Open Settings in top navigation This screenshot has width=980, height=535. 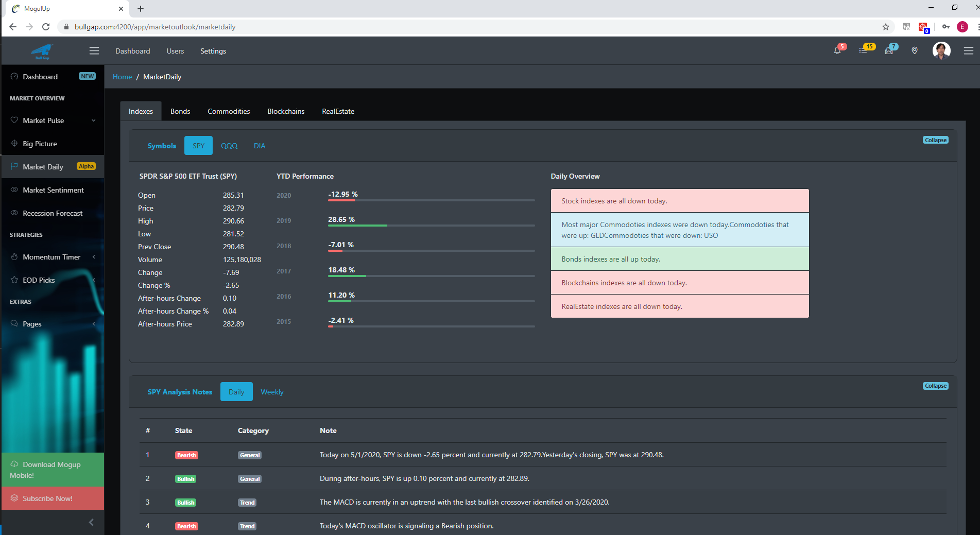[213, 51]
